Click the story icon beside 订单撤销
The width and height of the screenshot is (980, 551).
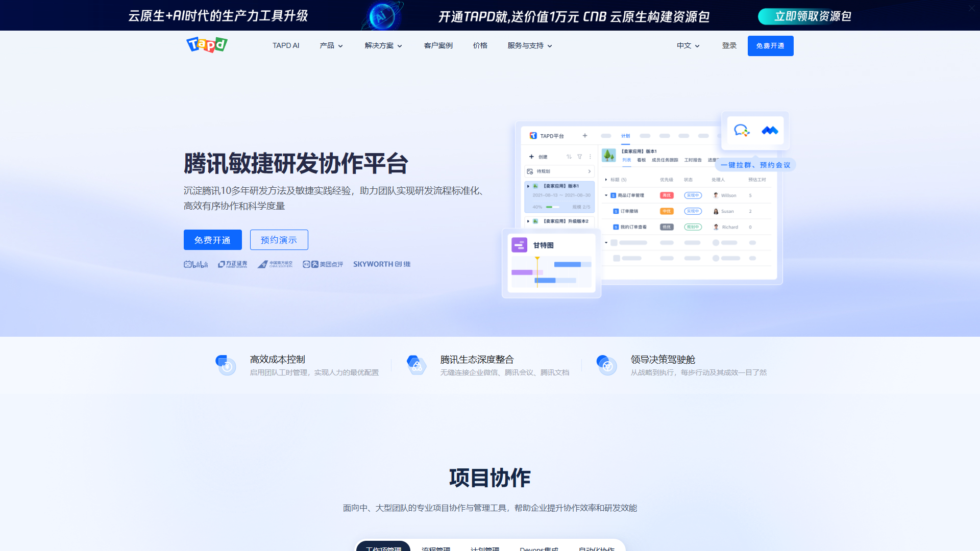point(616,211)
